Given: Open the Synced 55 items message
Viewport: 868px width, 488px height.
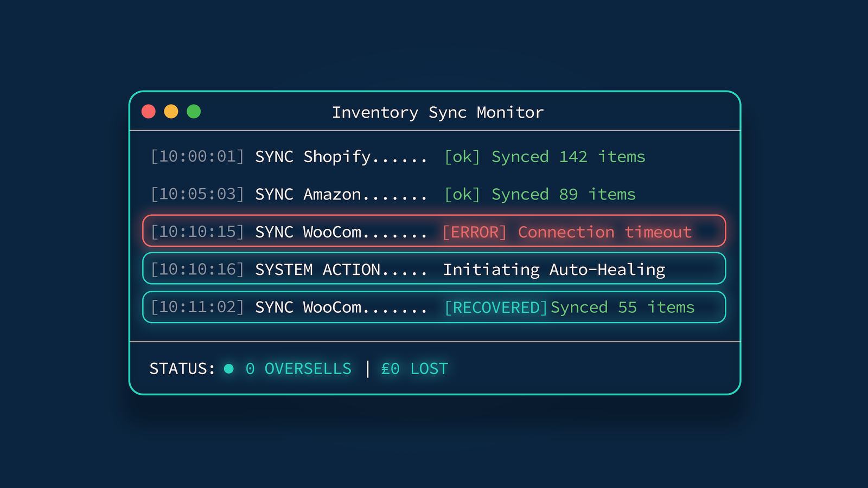Looking at the screenshot, I should point(622,307).
